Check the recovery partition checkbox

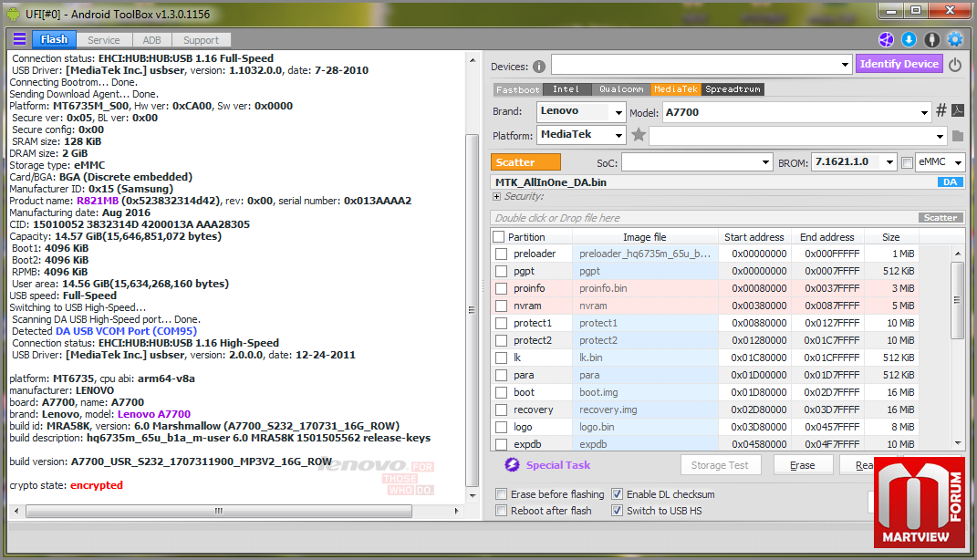[x=501, y=410]
